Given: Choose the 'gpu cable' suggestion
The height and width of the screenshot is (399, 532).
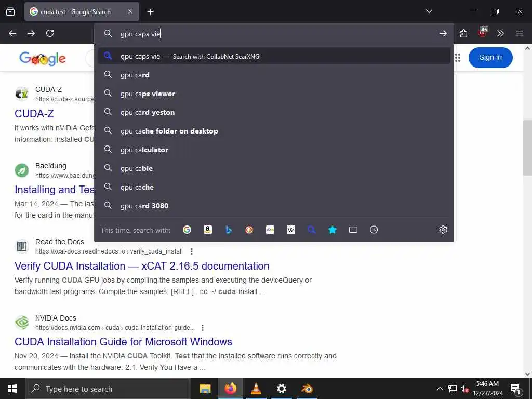Looking at the screenshot, I should click(x=274, y=168).
